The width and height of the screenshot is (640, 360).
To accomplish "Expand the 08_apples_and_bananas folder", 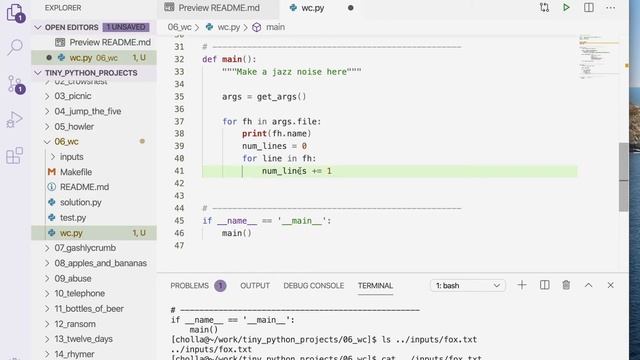I will 47,263.
